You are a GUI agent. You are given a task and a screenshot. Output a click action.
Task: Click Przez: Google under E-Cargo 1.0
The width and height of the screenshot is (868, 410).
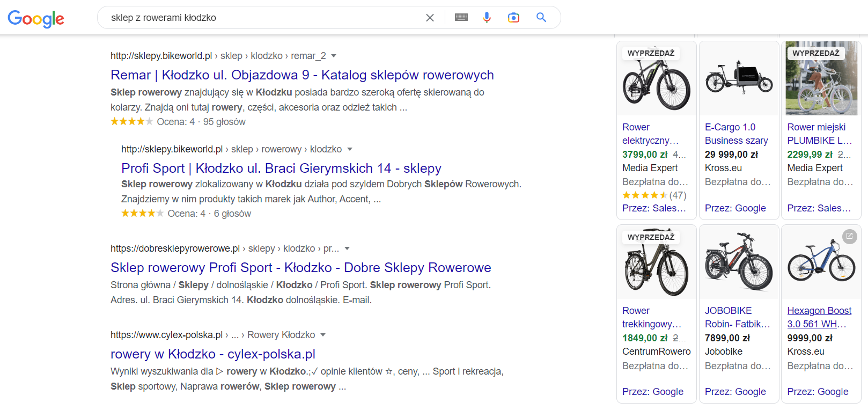pyautogui.click(x=735, y=208)
